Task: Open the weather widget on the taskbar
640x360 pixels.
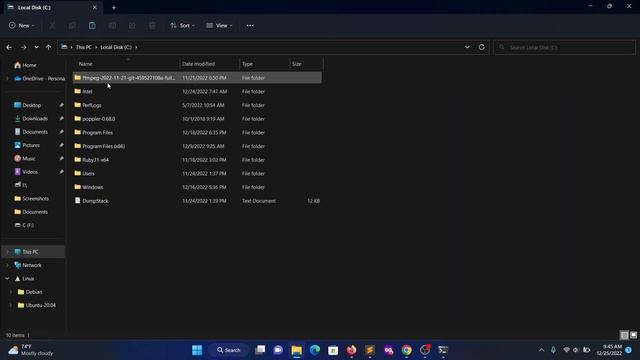Action: pyautogui.click(x=31, y=350)
